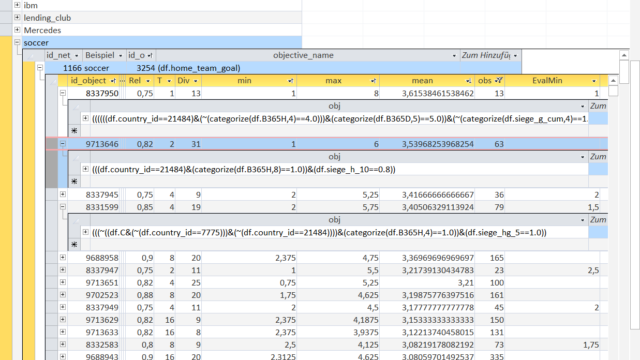Open the Rel column dropdown
This screenshot has height=360, width=640.
coord(148,81)
